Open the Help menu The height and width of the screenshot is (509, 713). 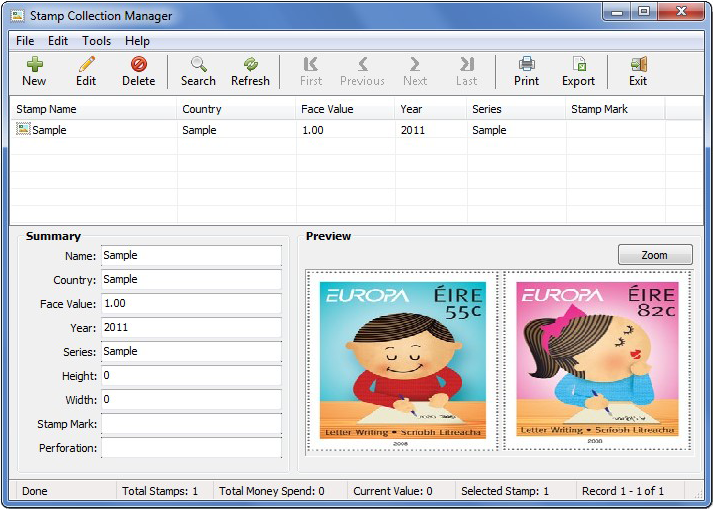tap(137, 41)
